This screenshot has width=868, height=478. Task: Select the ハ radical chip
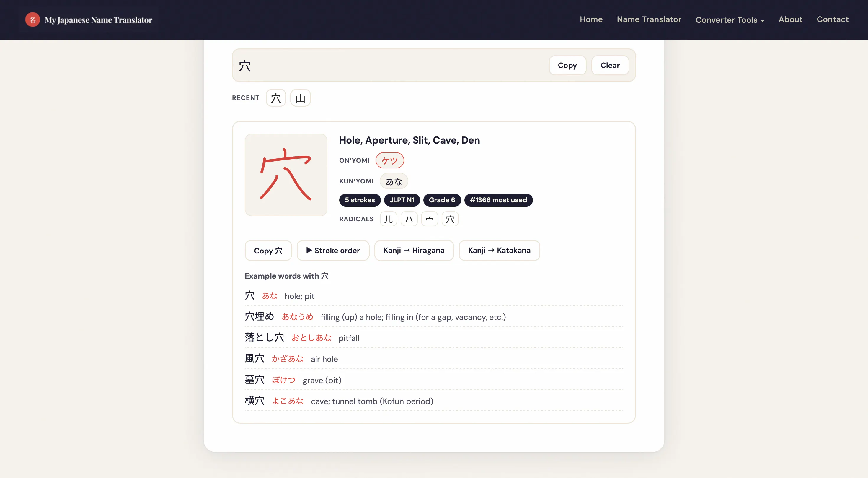coord(409,219)
